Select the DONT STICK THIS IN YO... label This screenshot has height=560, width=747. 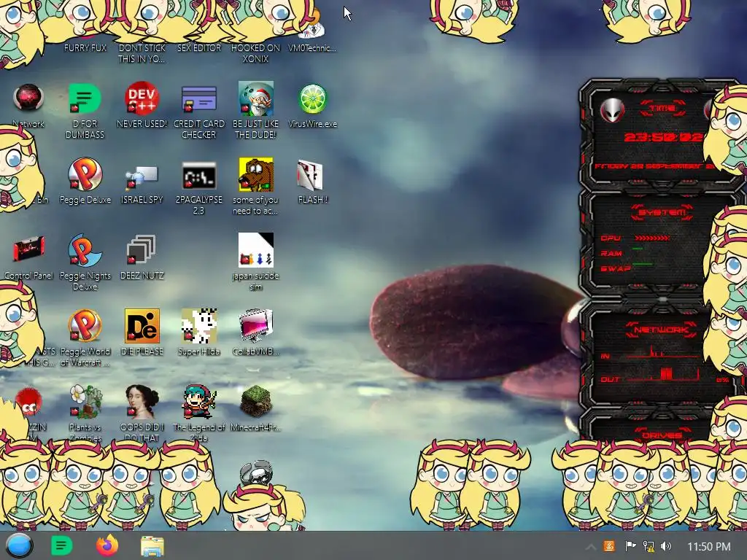[142, 53]
